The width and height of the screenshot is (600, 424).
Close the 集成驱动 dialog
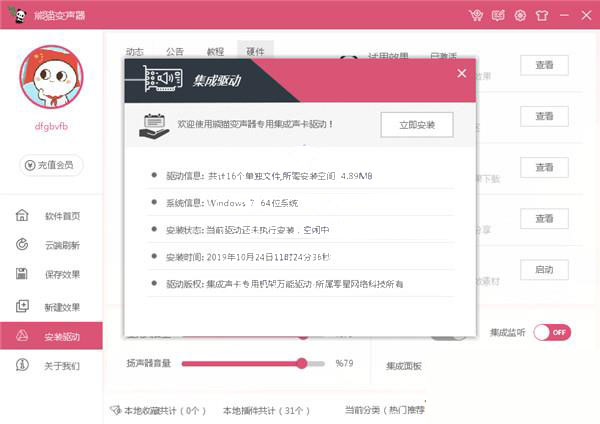(x=461, y=73)
